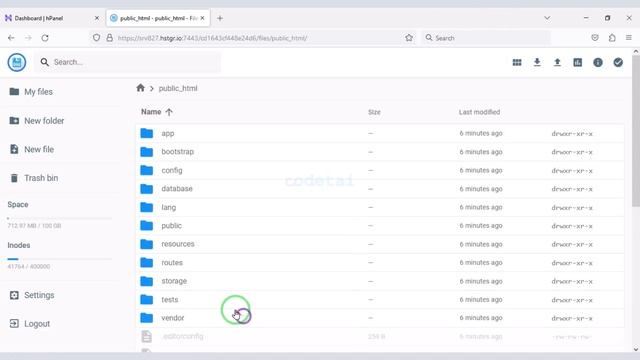The height and width of the screenshot is (360, 640).
Task: Click the 712.97 MB / 100 GB text
Action: point(34,226)
